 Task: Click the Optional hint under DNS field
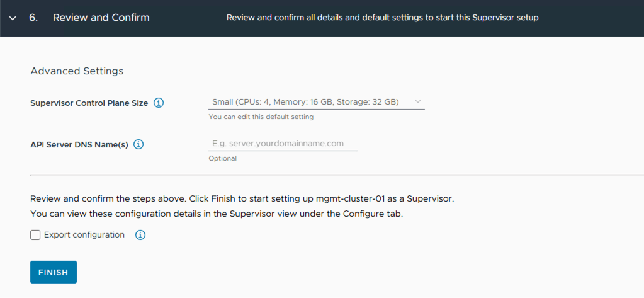[223, 158]
